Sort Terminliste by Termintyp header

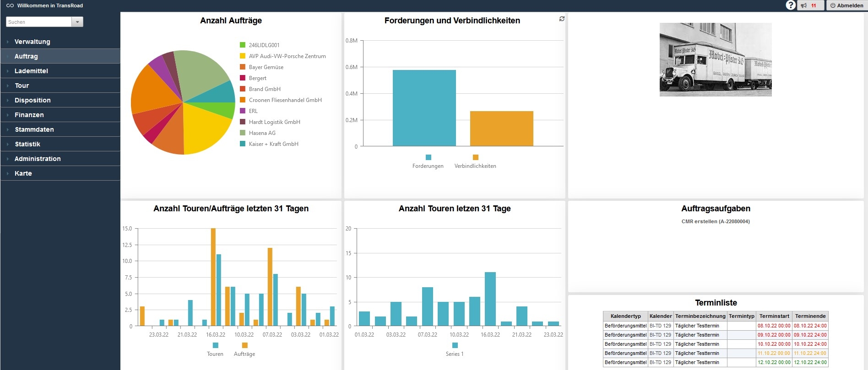click(x=742, y=316)
